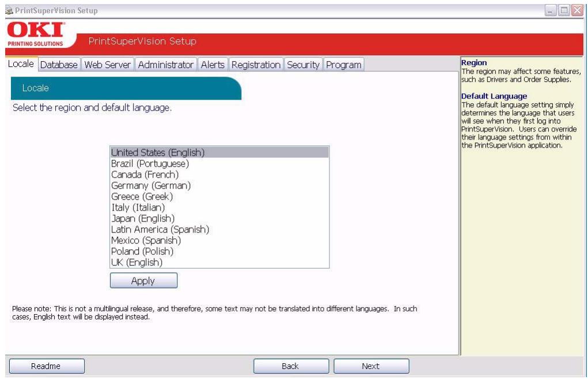Select Canada (French) locale

(x=219, y=174)
